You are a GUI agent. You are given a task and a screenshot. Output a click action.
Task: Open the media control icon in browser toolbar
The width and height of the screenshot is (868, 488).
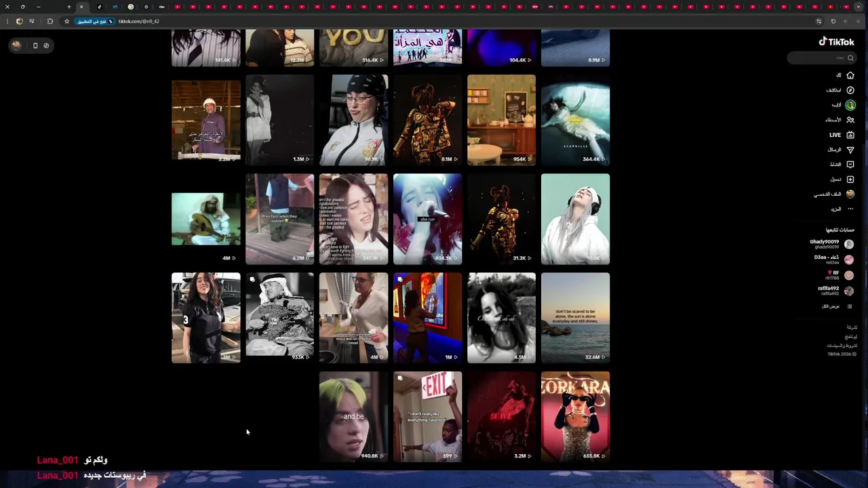coord(31,21)
